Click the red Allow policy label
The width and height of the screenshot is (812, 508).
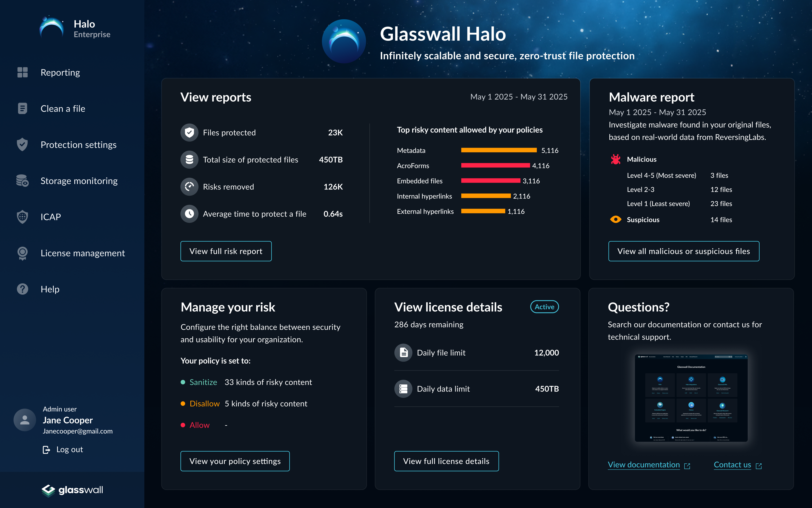[x=200, y=425]
